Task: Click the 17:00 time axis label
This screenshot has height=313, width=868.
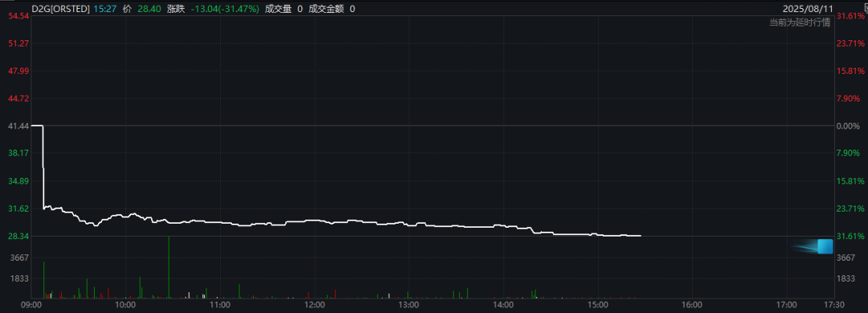Action: [x=786, y=305]
